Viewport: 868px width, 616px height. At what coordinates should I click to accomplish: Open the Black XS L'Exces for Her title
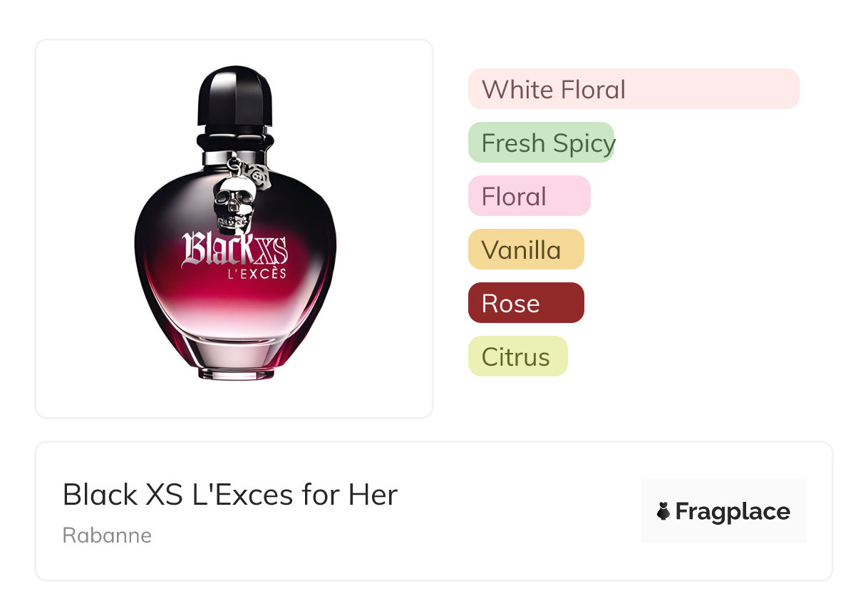pos(229,494)
